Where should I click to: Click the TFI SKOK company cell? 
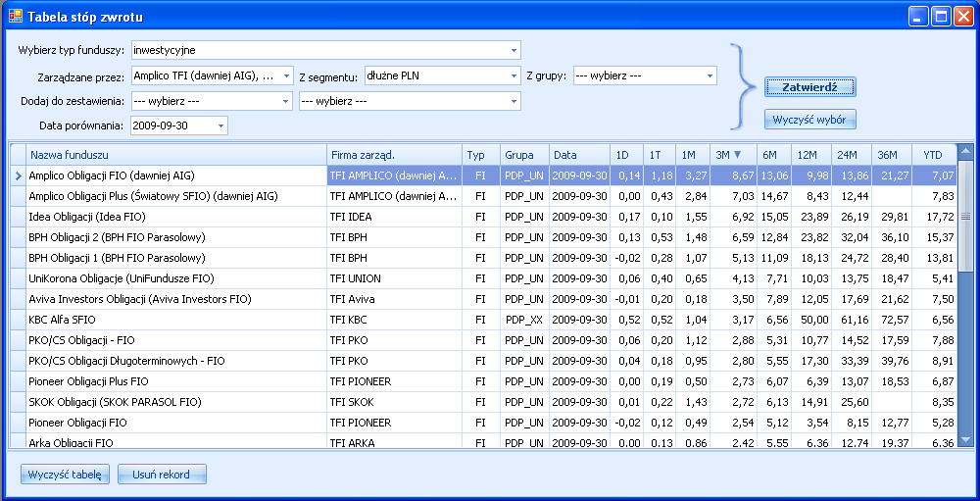394,403
